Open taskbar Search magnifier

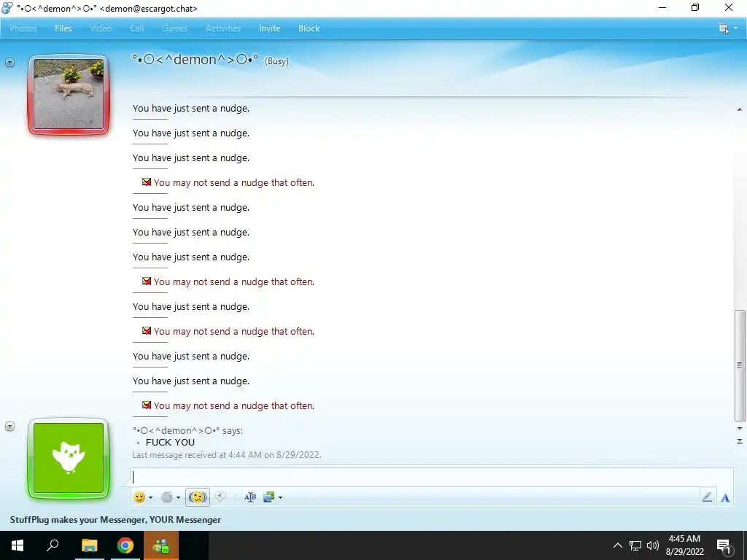point(53,545)
